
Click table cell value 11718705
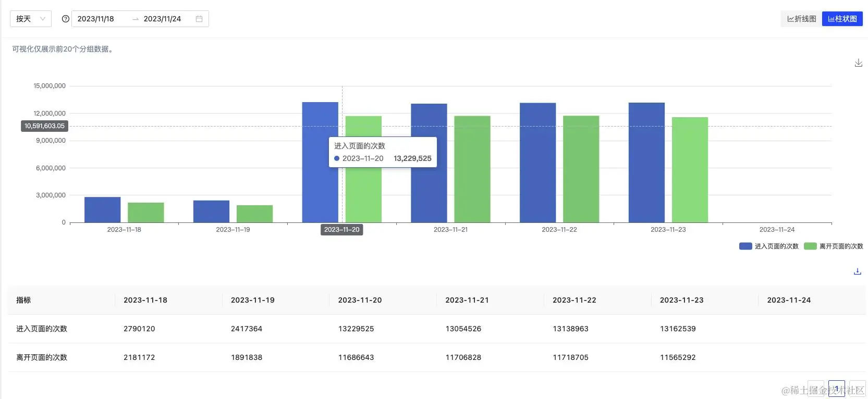tap(570, 357)
